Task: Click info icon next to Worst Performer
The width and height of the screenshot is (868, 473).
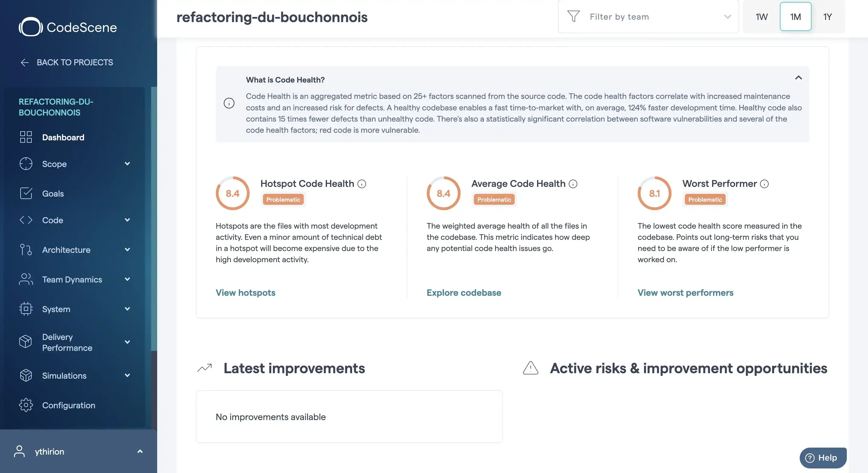Action: [764, 184]
